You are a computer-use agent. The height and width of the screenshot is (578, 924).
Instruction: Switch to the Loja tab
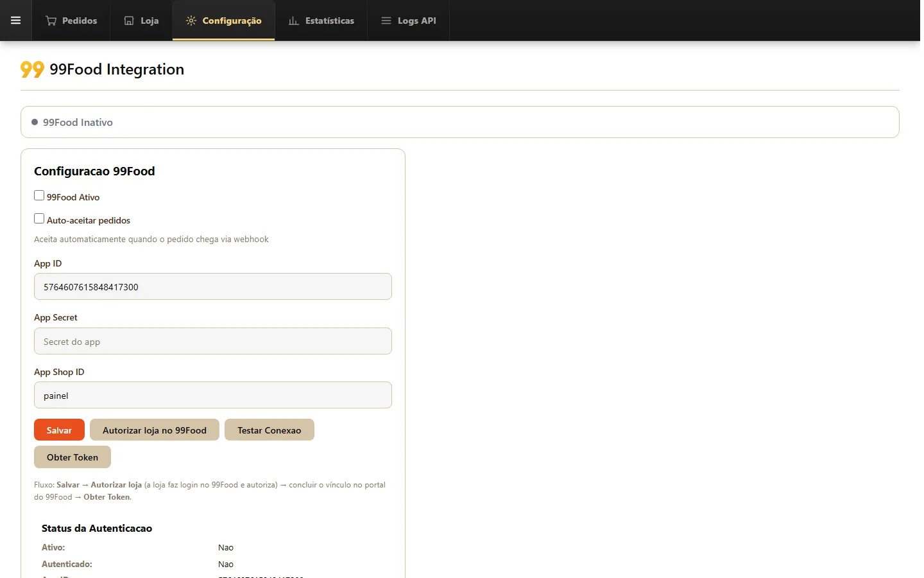click(x=141, y=21)
